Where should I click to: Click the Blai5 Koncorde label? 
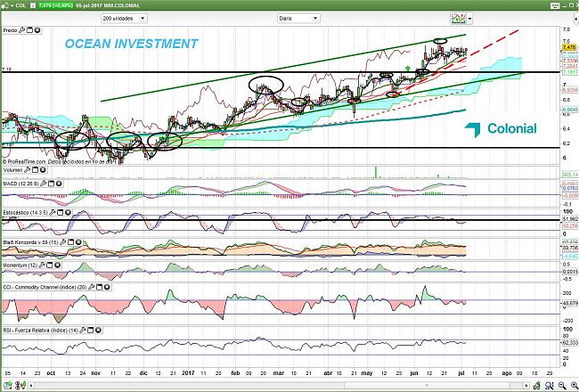(x=30, y=242)
